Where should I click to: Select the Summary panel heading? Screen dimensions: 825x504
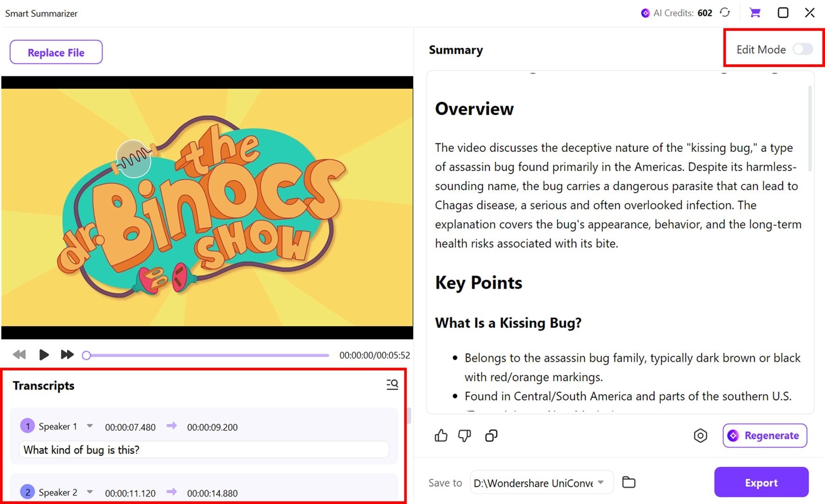[456, 50]
